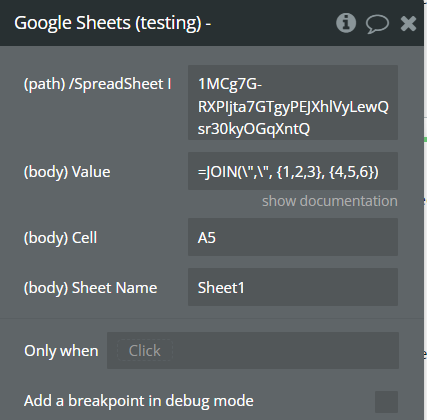Edit the Sheet Name field containing Sheet1
Screen dimensions: 427x420
293,287
